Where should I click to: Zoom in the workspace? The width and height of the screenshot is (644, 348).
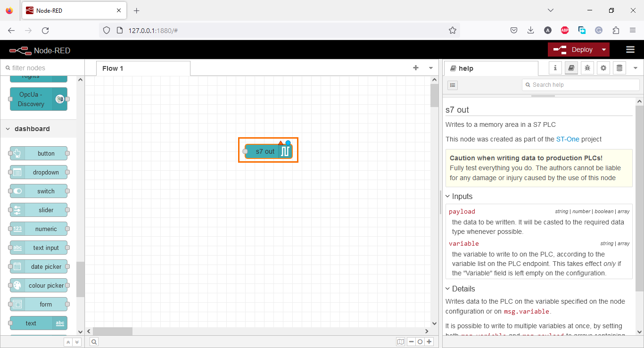click(x=429, y=342)
